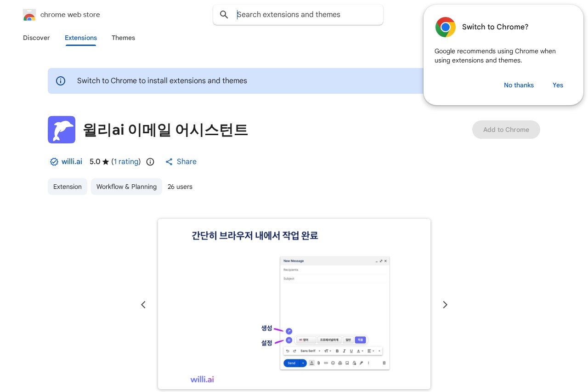The height and width of the screenshot is (392, 588).
Task: Click the info icon in the blue banner
Action: coord(61,81)
